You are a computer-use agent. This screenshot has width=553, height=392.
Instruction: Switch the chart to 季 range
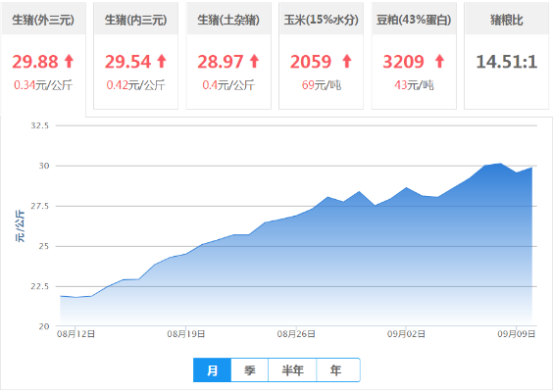point(250,369)
